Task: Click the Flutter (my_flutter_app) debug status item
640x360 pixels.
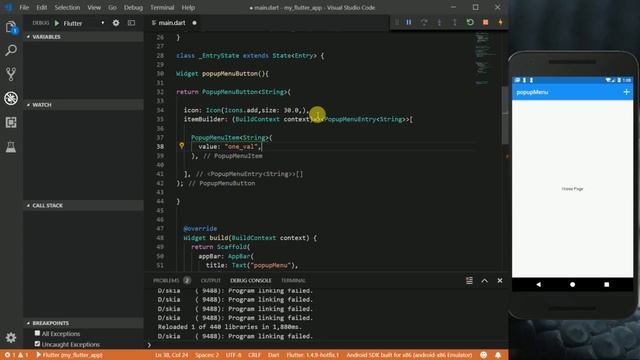Action: (69, 355)
